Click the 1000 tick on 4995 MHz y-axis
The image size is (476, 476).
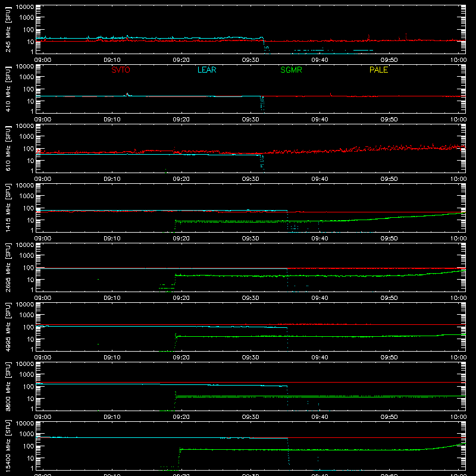click(27, 315)
